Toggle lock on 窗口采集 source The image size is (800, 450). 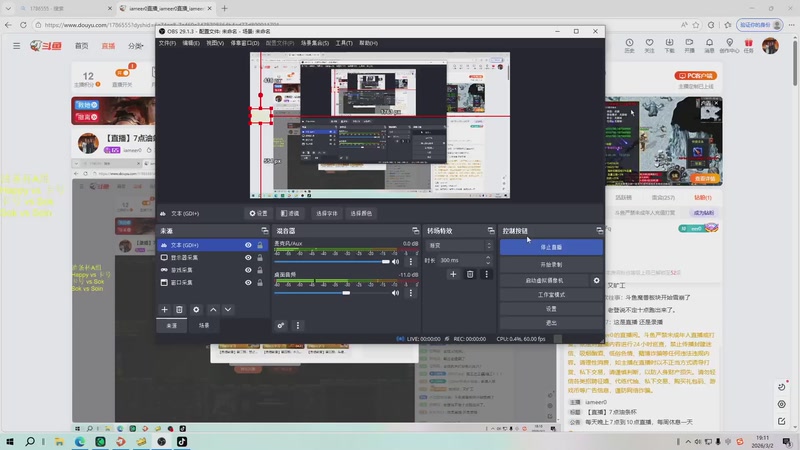pyautogui.click(x=260, y=283)
